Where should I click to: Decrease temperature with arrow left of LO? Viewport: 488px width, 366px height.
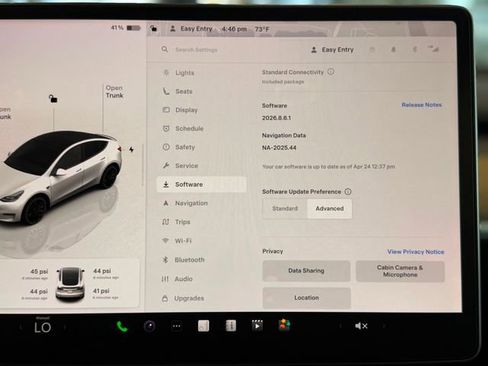coord(21,327)
